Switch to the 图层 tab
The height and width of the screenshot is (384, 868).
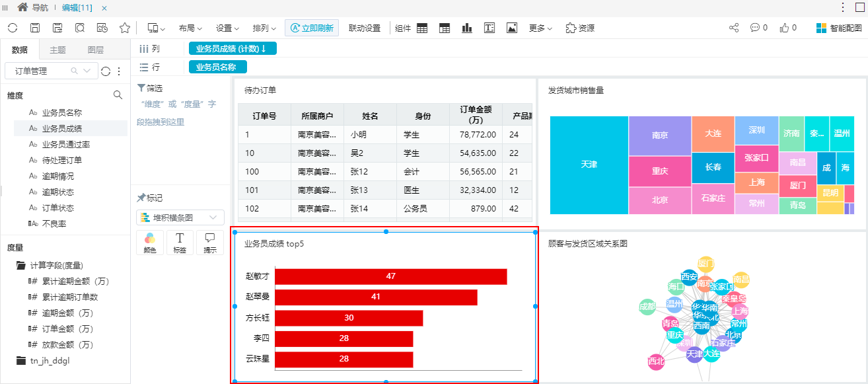pos(95,50)
